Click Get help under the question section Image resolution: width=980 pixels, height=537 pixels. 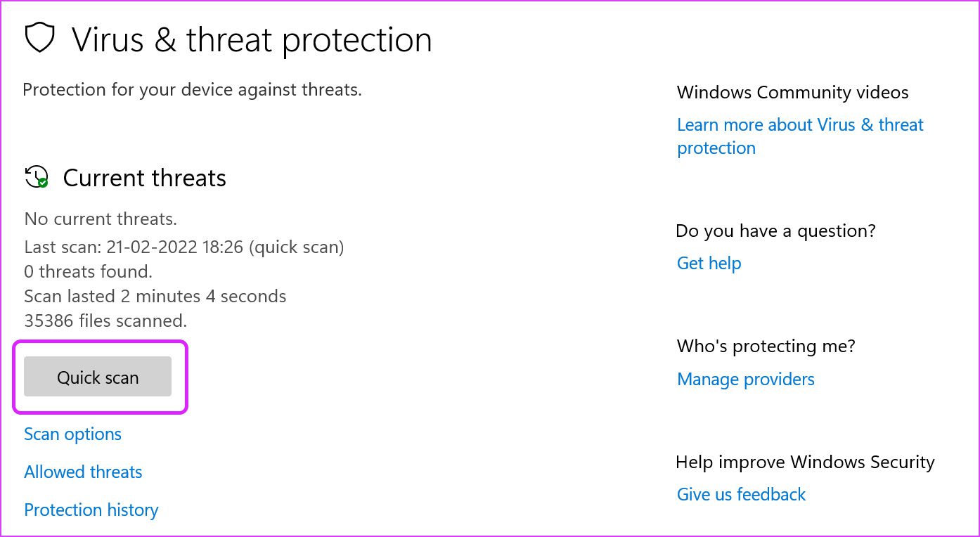709,263
